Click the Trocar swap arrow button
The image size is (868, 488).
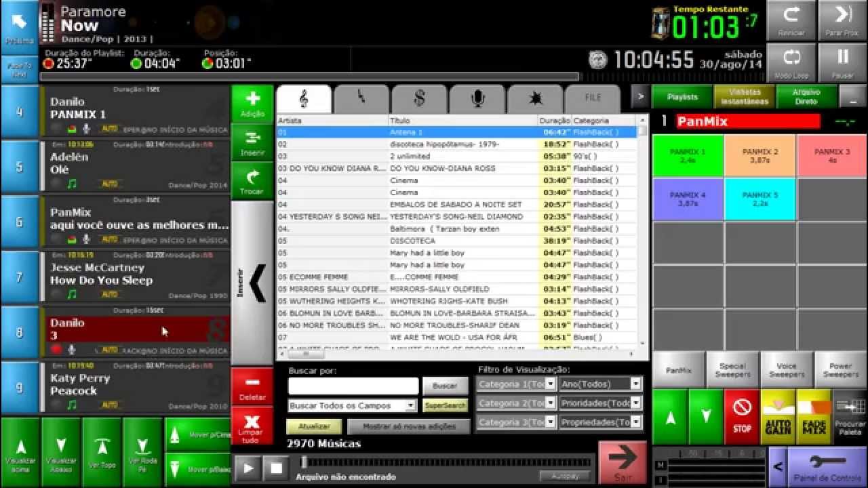(x=252, y=182)
